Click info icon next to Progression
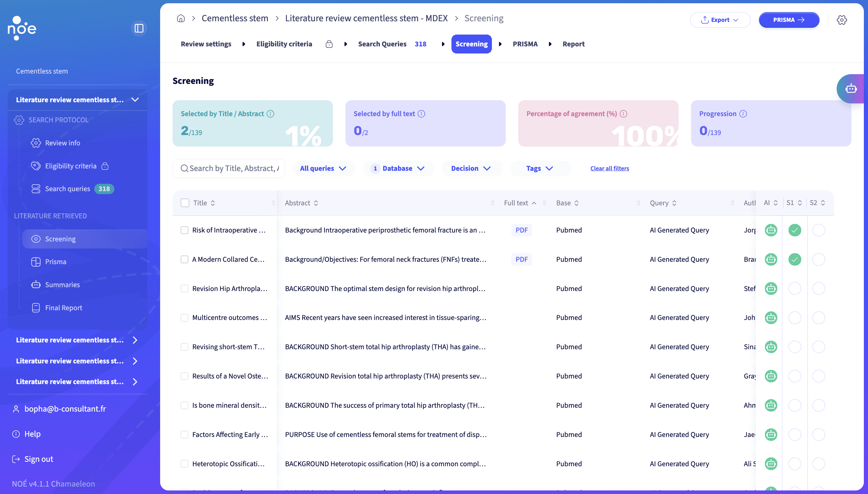The width and height of the screenshot is (868, 494). pyautogui.click(x=743, y=114)
